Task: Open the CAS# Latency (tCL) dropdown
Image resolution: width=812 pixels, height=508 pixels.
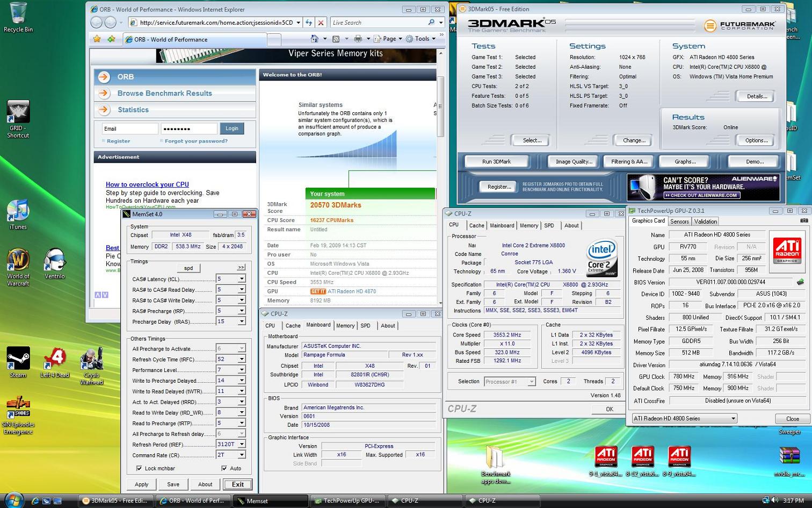Action: click(x=242, y=279)
